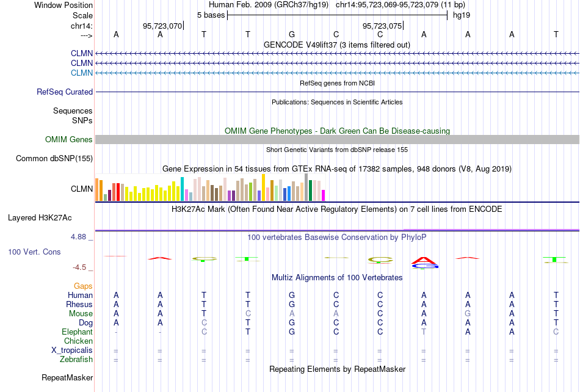Click the hg19 label beside the scale bar
Image resolution: width=580 pixels, height=392 pixels.
[x=462, y=15]
